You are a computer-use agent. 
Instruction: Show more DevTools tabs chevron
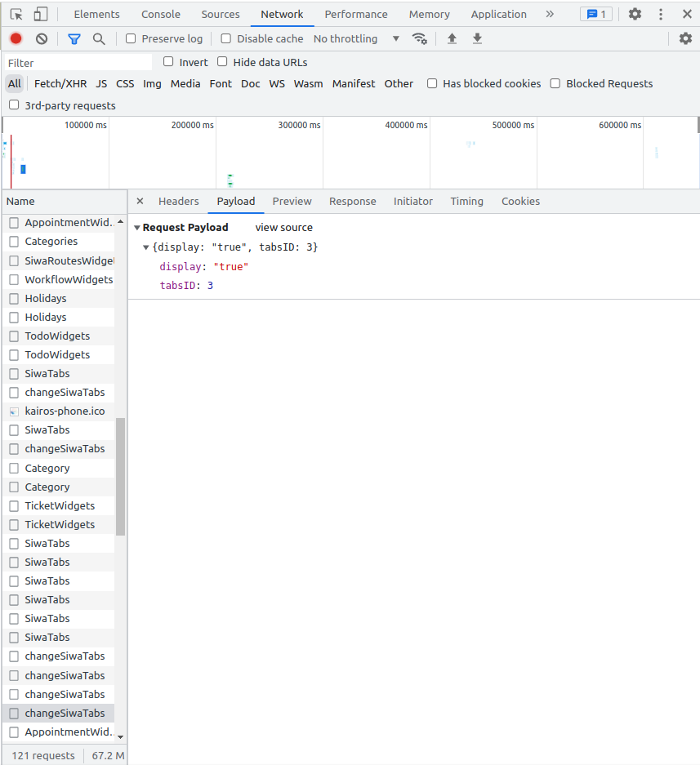(550, 14)
